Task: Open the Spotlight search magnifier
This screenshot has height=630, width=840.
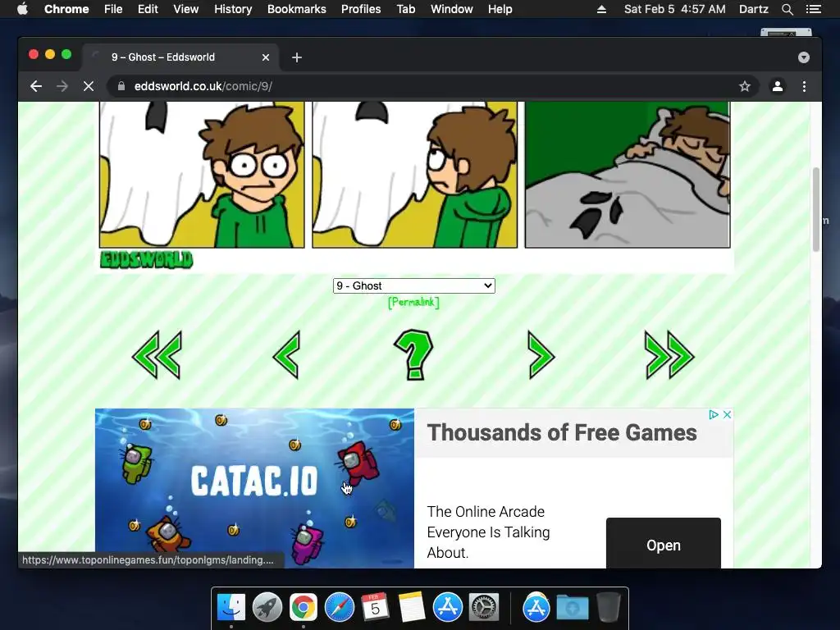Action: (x=787, y=9)
